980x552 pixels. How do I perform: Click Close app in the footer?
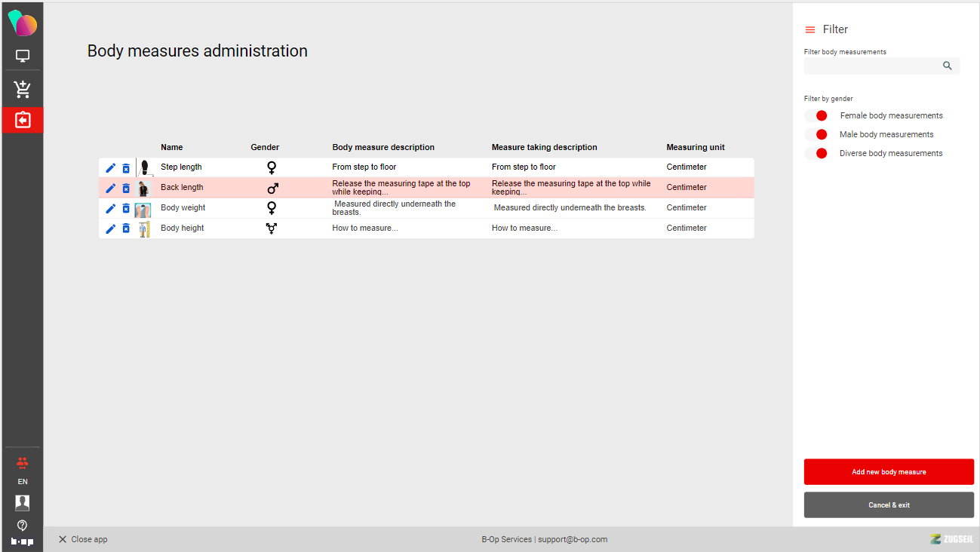(83, 539)
